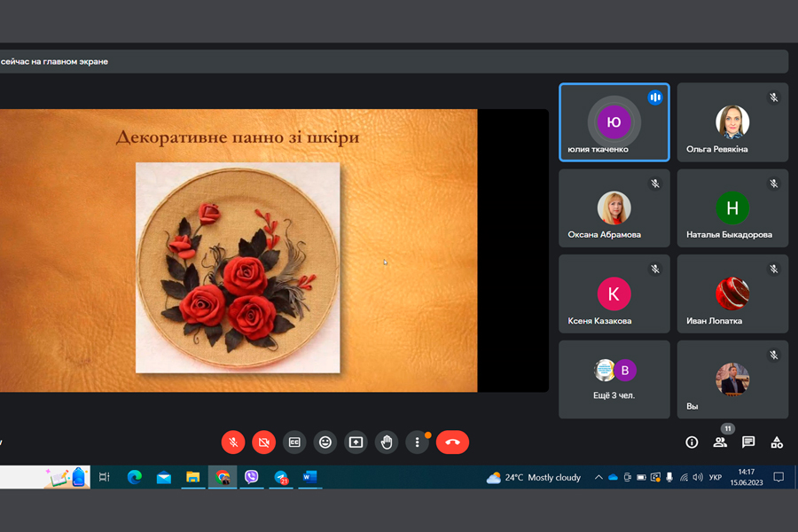
Task: Select the юлия ткаченко participant tile
Action: click(614, 122)
